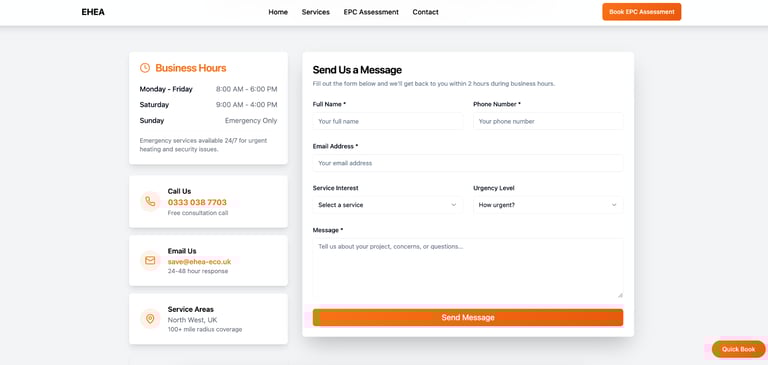Click the map pin icon in Service Areas
Screen dimensions: 768x365
pyautogui.click(x=150, y=319)
